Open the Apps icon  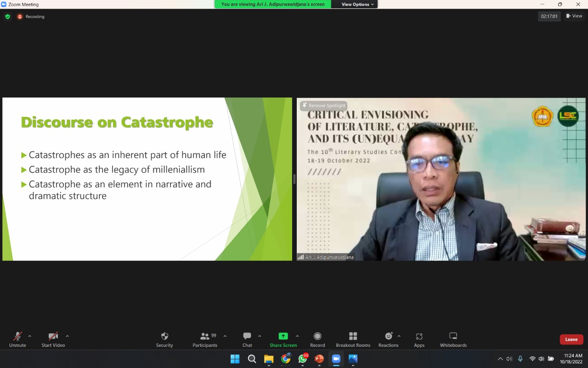point(419,336)
